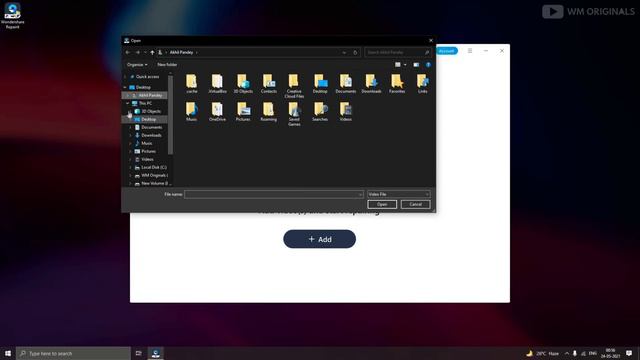The width and height of the screenshot is (640, 360).
Task: Open Task View on taskbar
Action: point(139,353)
